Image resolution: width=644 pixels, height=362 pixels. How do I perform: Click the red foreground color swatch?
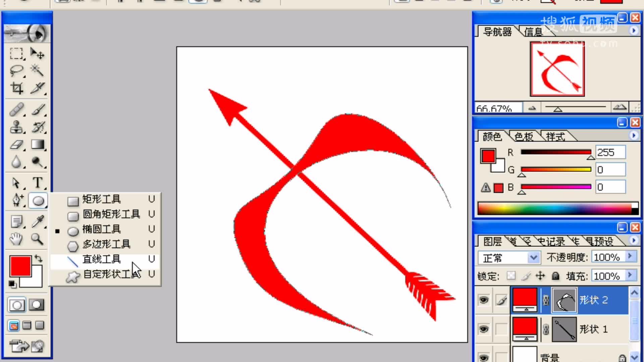coord(21,266)
